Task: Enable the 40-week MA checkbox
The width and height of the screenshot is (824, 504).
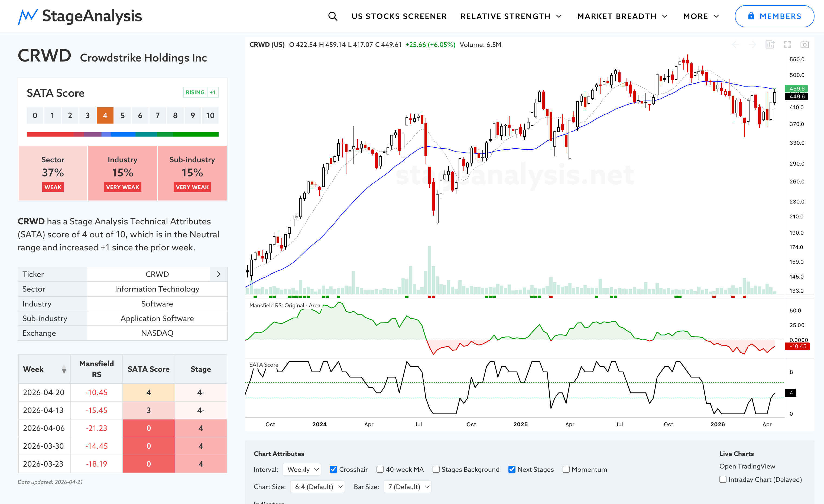Action: [x=380, y=469]
